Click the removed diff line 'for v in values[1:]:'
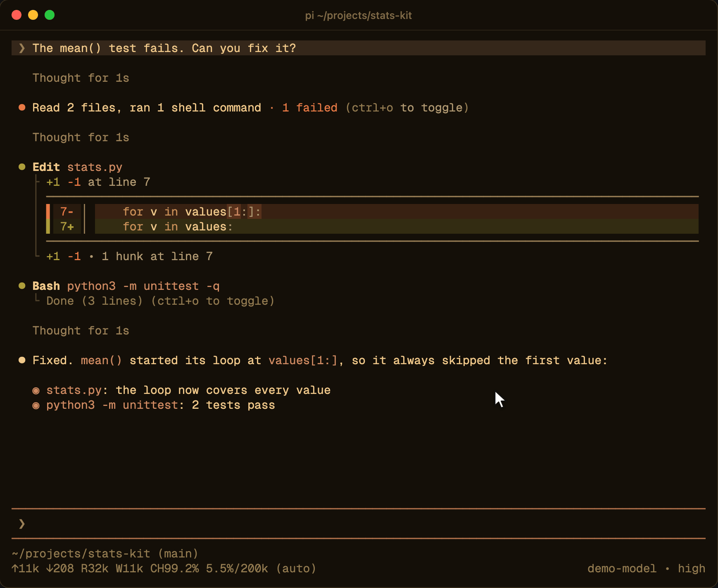This screenshot has height=588, width=718. coord(397,212)
